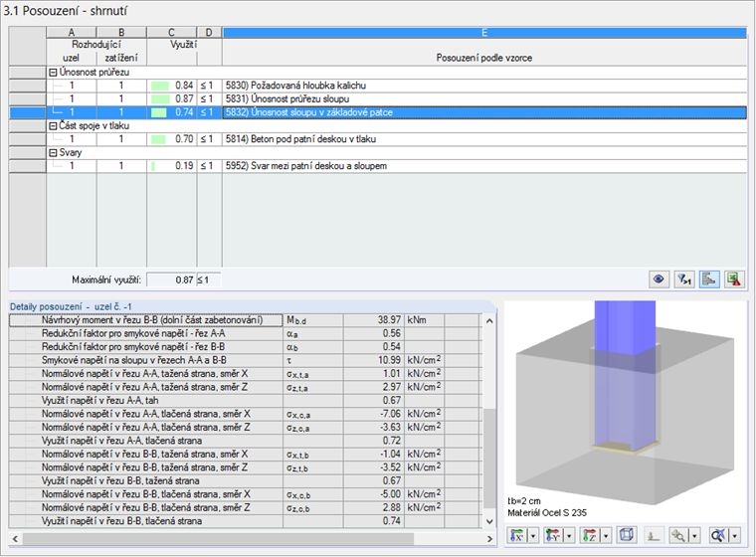Click the -7.06 stress value
Screen dimensions: 756x557
click(374, 414)
